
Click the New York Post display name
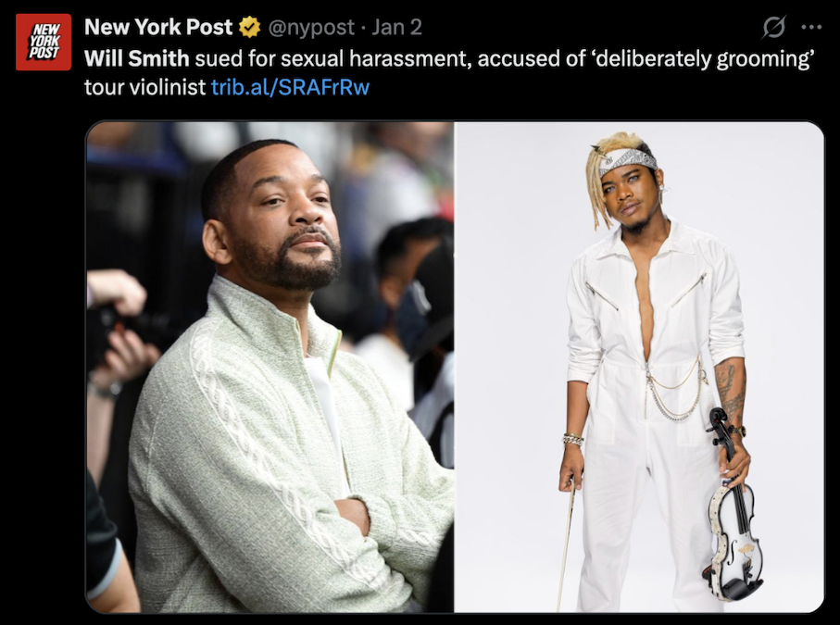[158, 27]
